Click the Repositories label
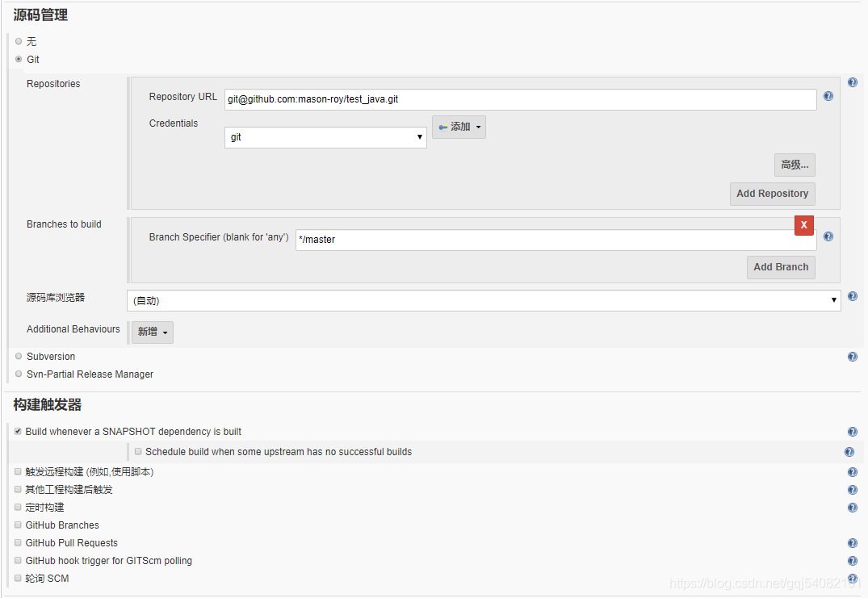The height and width of the screenshot is (598, 868). click(x=53, y=84)
